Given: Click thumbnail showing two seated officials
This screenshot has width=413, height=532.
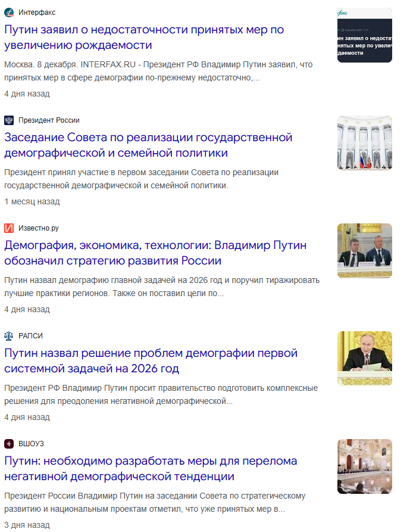Looking at the screenshot, I should (365, 251).
